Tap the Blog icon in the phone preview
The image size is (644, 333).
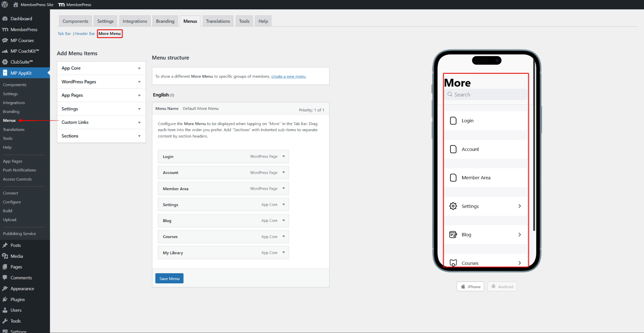point(453,234)
